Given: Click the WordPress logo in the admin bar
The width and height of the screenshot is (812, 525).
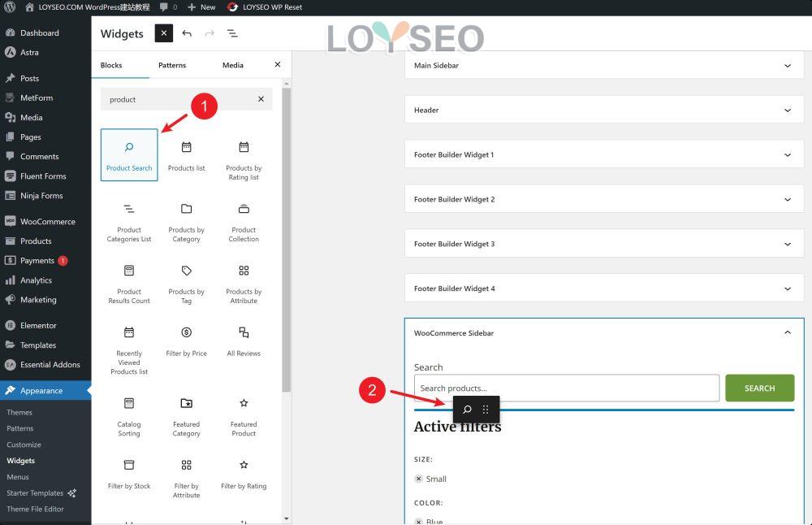Looking at the screenshot, I should (x=9, y=7).
